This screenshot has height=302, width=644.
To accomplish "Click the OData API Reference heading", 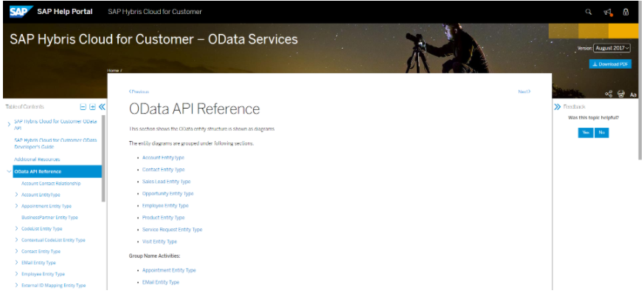I will [194, 109].
